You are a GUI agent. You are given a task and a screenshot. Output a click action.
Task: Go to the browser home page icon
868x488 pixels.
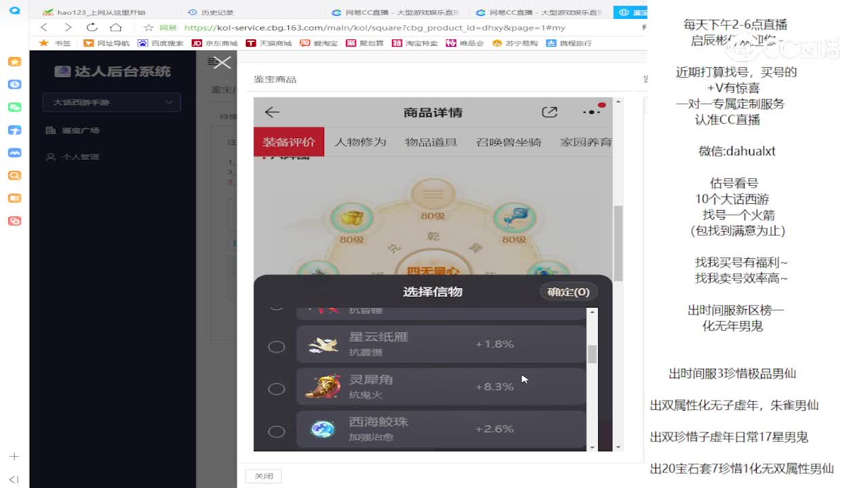(x=116, y=28)
